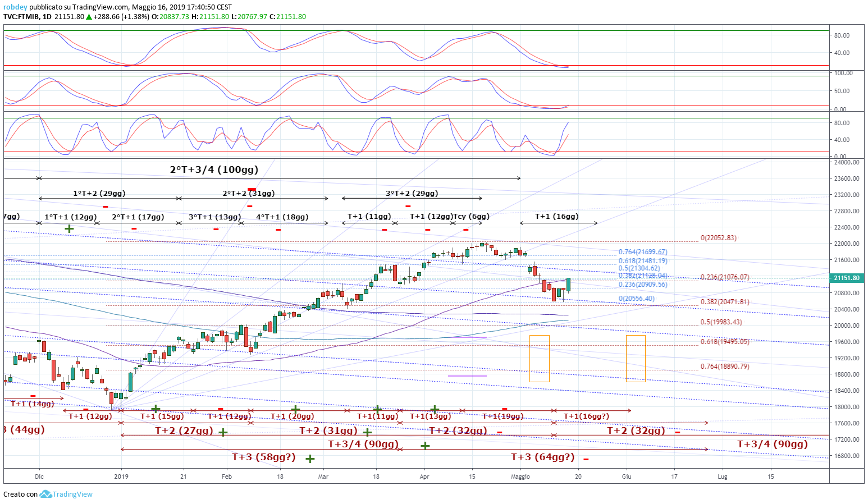This screenshot has height=504, width=868.
Task: Select the orange rectangle drawing on chart
Action: click(540, 359)
